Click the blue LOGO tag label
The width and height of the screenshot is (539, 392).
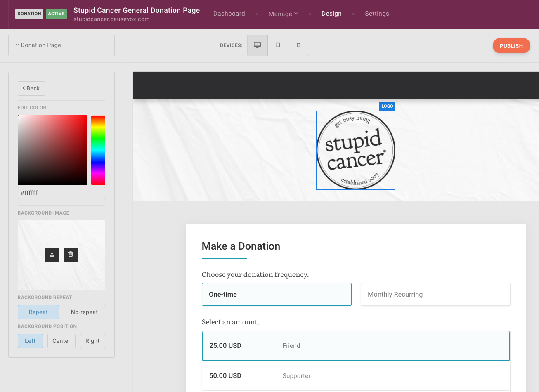tap(387, 106)
